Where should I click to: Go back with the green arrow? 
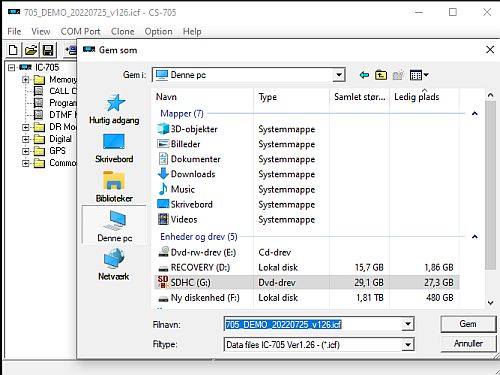coord(364,75)
